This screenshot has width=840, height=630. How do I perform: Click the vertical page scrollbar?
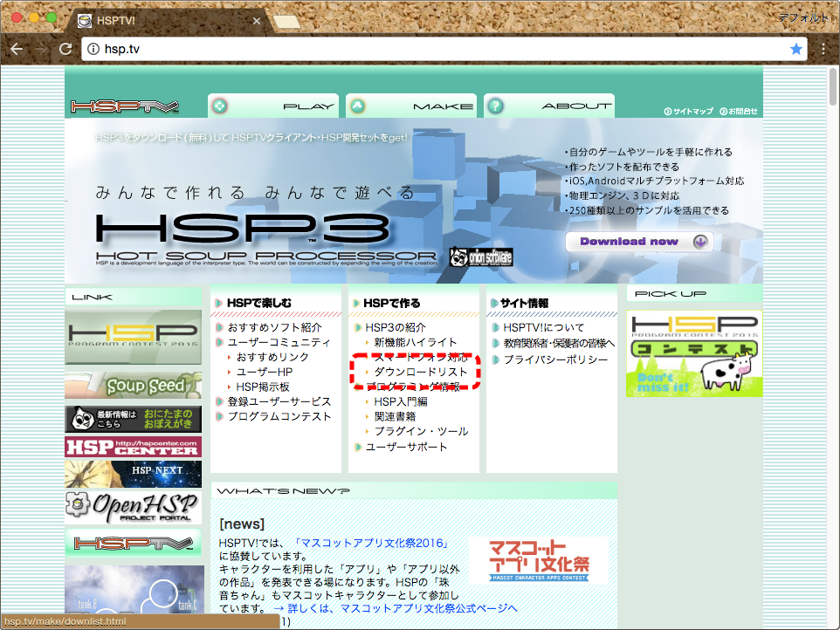click(x=832, y=86)
